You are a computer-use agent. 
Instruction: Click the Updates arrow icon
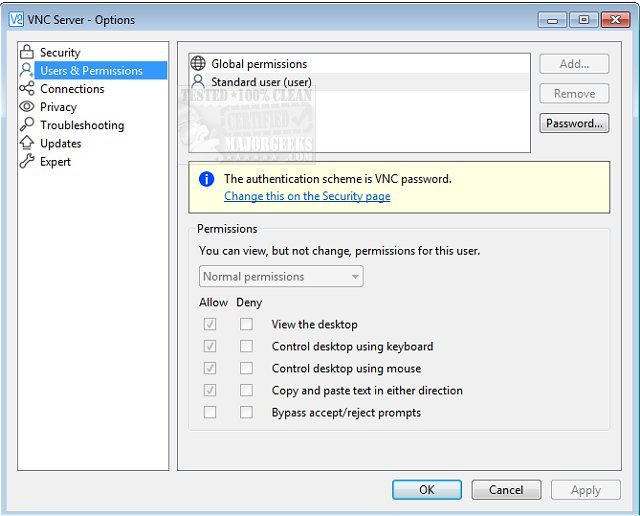27,143
